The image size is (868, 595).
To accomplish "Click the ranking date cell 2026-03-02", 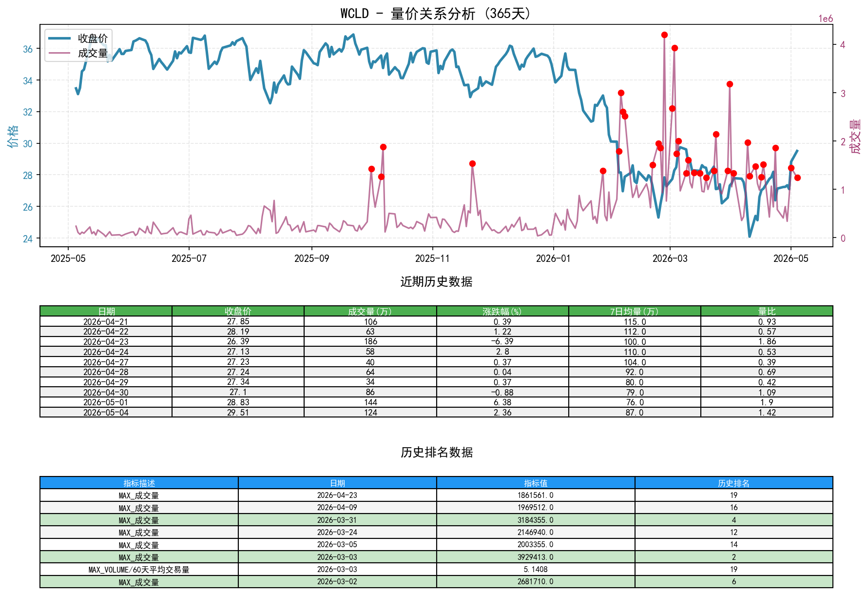I will (x=337, y=581).
